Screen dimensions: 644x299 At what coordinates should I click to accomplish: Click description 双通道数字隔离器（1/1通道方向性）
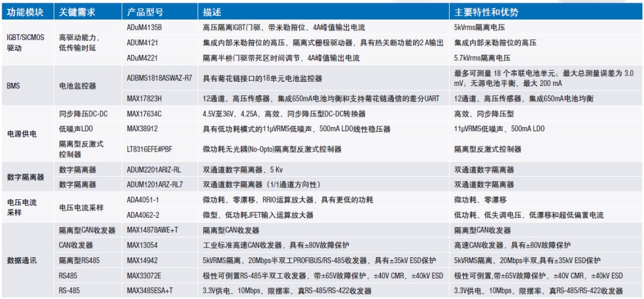pyautogui.click(x=262, y=185)
